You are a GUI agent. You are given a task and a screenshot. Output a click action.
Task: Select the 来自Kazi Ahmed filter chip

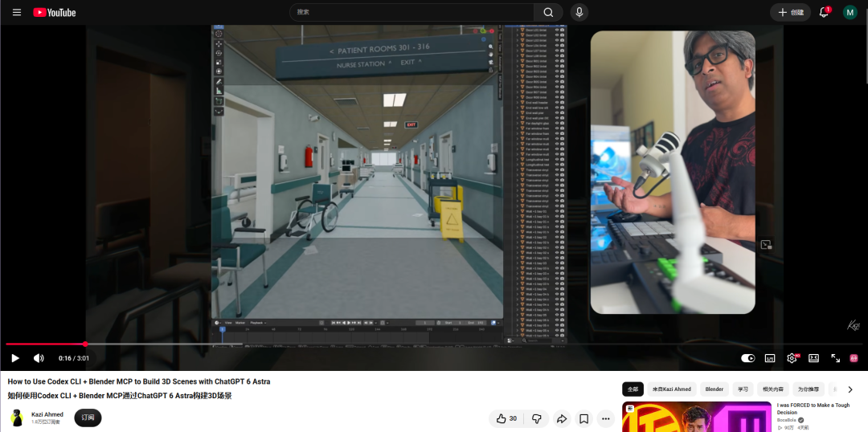pyautogui.click(x=671, y=389)
